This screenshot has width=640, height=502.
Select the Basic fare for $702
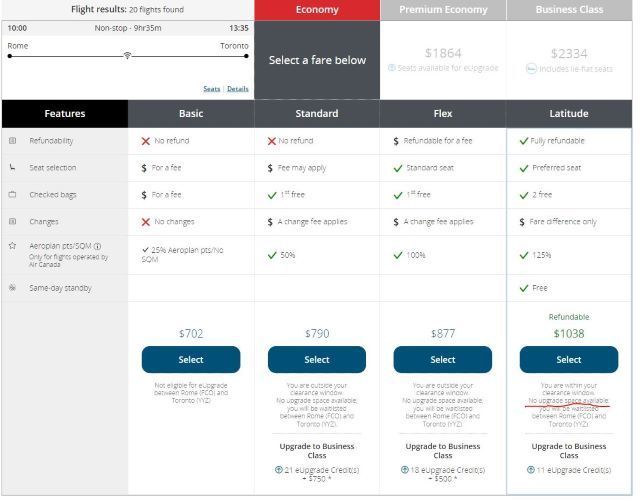191,360
